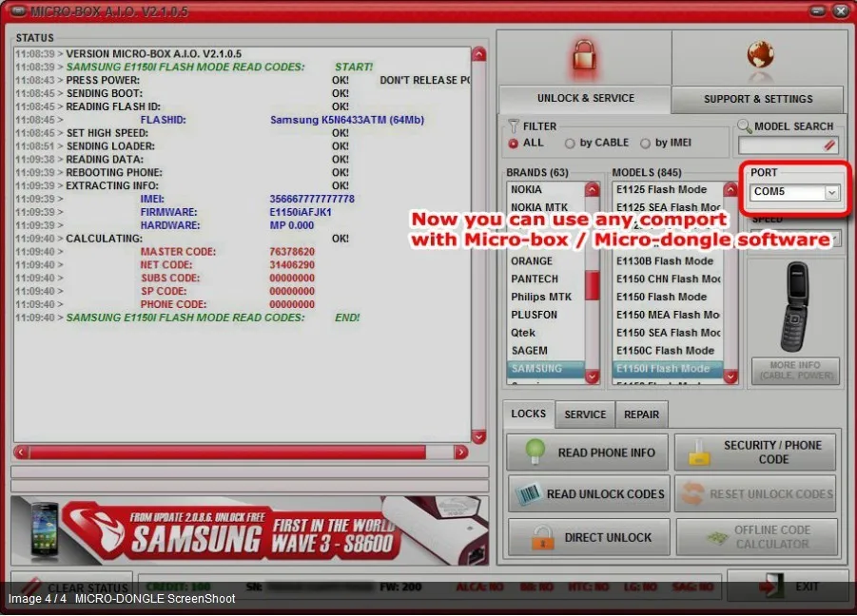Select SAMSUNG in the brands list
Viewport: 857px width, 616px height.
tap(546, 369)
